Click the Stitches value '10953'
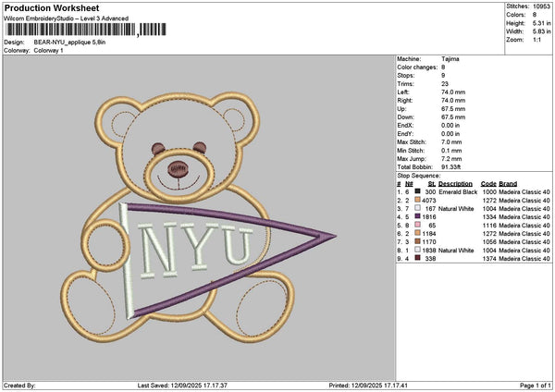Viewport: 555px width, 392px height. pos(541,6)
